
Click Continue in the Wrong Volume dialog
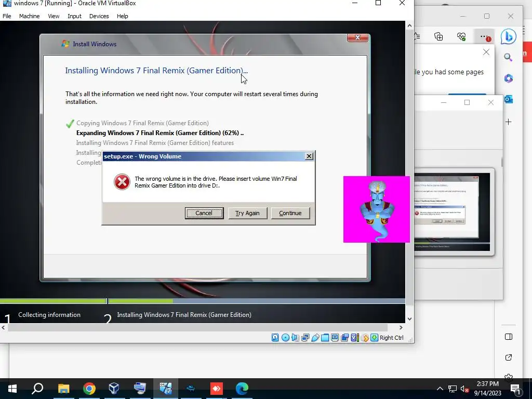point(290,213)
